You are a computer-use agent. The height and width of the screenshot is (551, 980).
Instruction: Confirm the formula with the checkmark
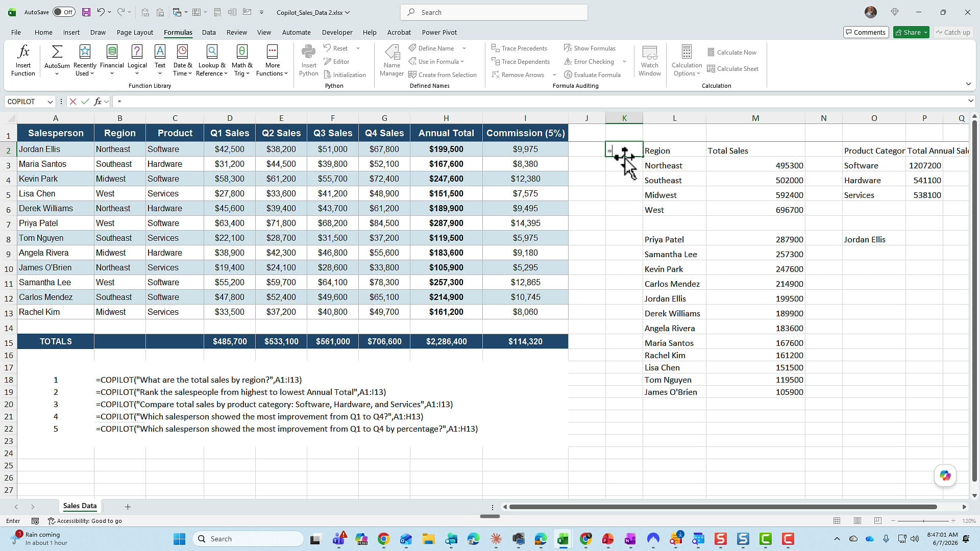tap(85, 102)
